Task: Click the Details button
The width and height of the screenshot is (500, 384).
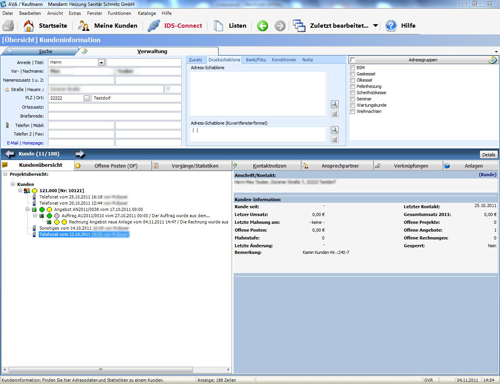Action: tap(488, 155)
